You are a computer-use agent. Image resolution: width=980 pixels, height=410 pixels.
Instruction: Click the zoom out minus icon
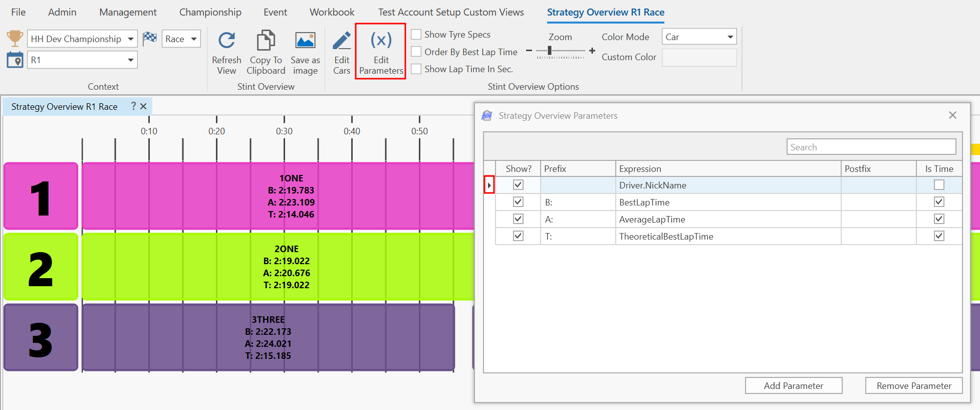(529, 51)
